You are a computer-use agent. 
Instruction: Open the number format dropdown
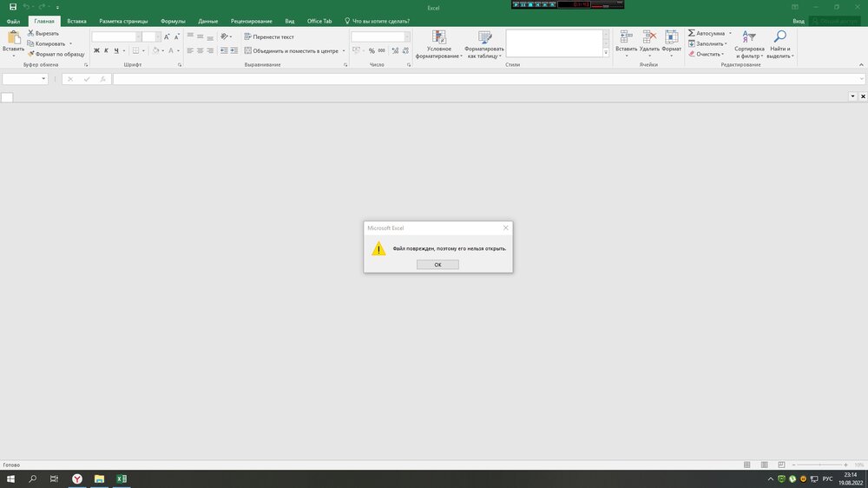tap(407, 36)
